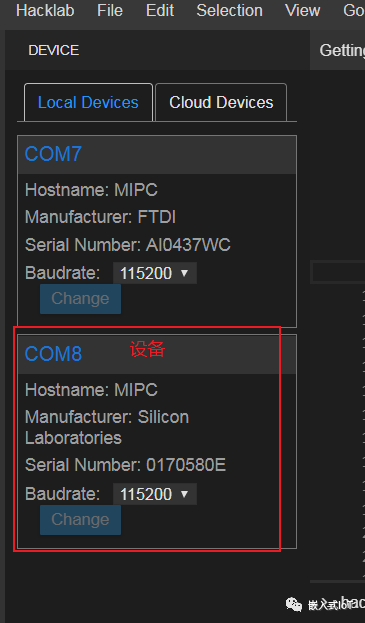The width and height of the screenshot is (365, 623).
Task: Click the Change button under COM8
Action: (x=80, y=520)
